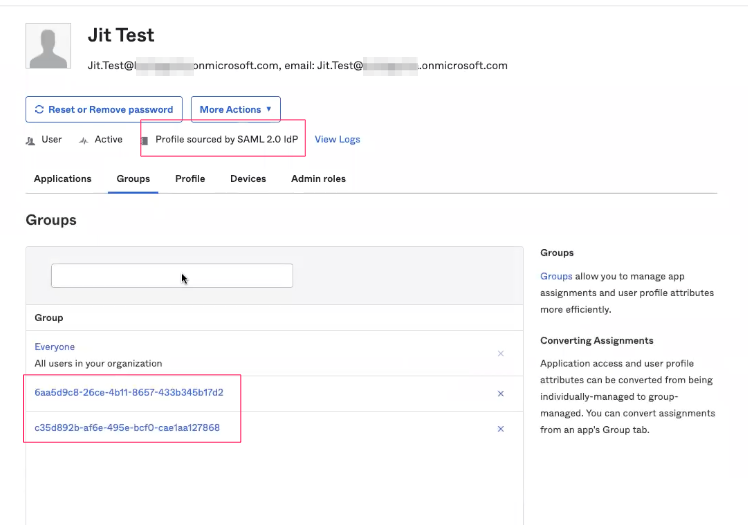Switch to the Applications tab
Viewport: 748px width, 525px height.
pos(62,179)
